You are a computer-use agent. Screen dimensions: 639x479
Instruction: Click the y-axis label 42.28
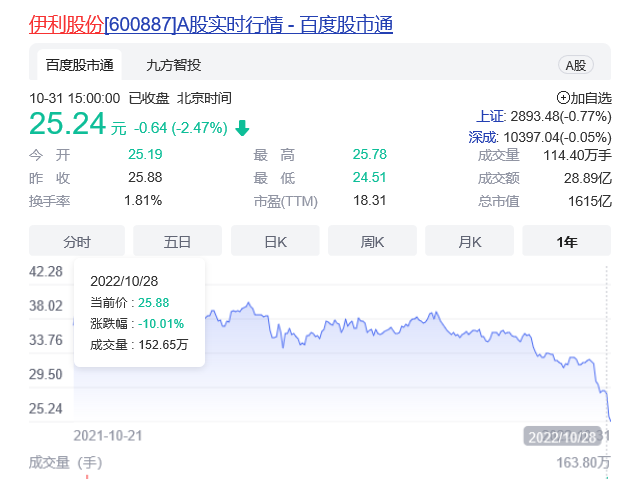(x=46, y=272)
